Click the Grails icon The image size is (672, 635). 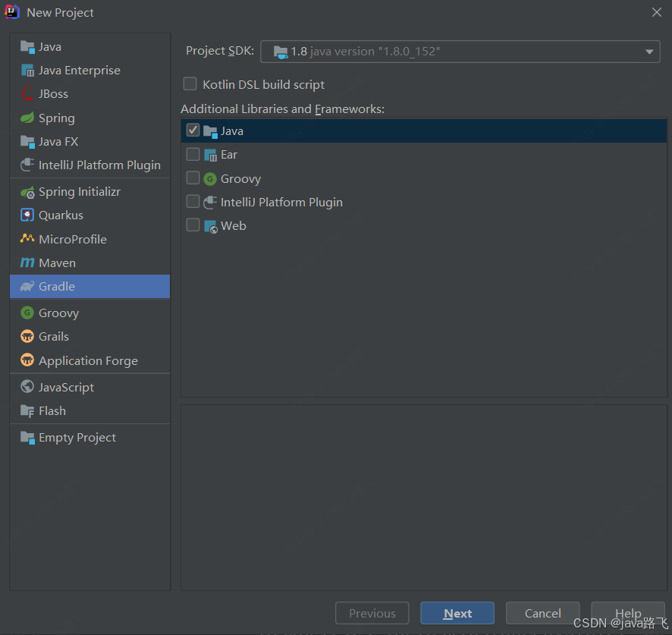[27, 337]
